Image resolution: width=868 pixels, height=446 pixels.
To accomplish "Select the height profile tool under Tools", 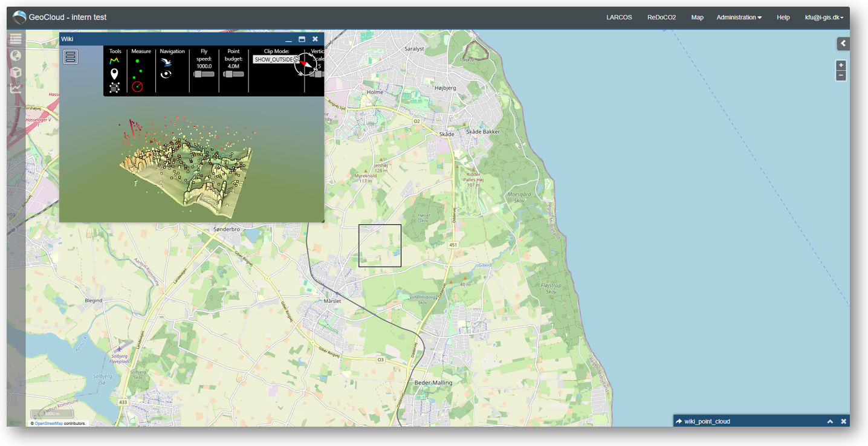I will point(114,61).
